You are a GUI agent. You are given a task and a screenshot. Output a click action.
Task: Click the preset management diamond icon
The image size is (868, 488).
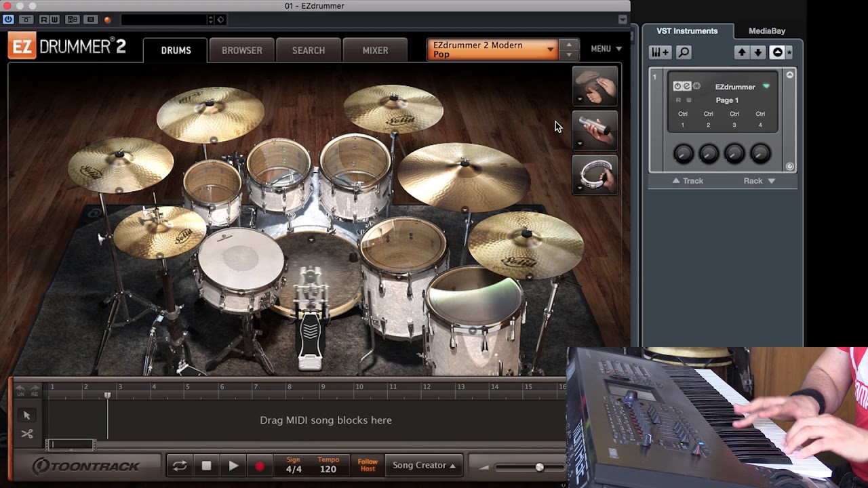[x=221, y=20]
